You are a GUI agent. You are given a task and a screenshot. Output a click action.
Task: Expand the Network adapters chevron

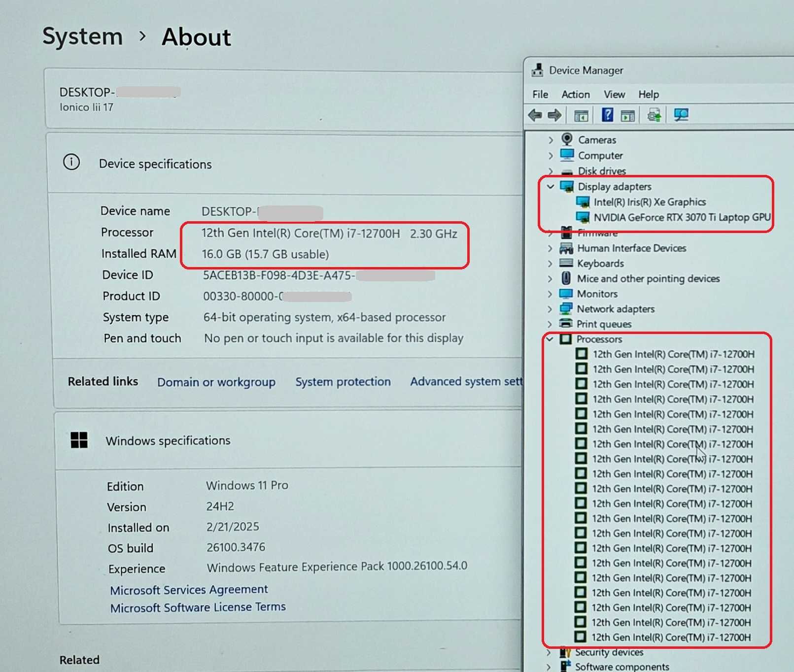pyautogui.click(x=550, y=309)
